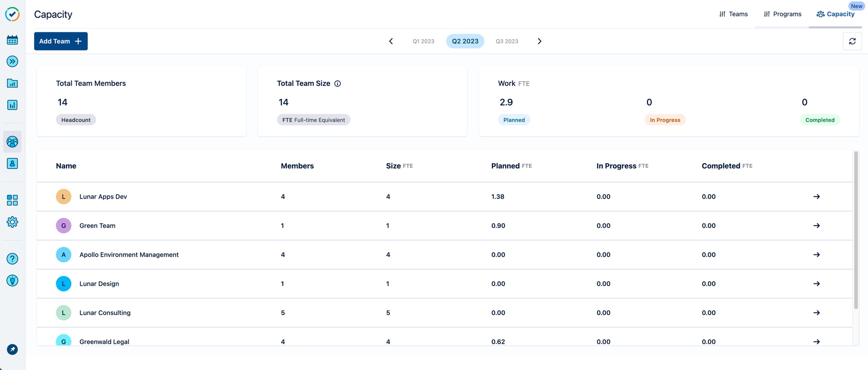Click the lightbulb ideas icon
Viewport: 868px width, 370px height.
click(x=12, y=281)
